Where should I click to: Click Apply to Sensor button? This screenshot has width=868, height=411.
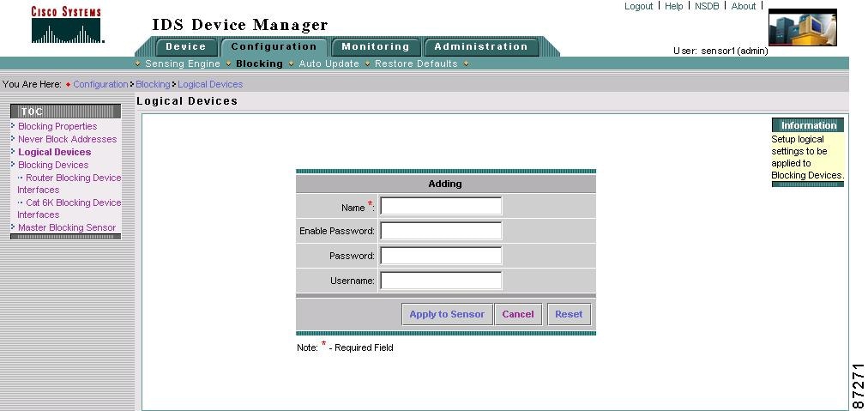[x=447, y=314]
